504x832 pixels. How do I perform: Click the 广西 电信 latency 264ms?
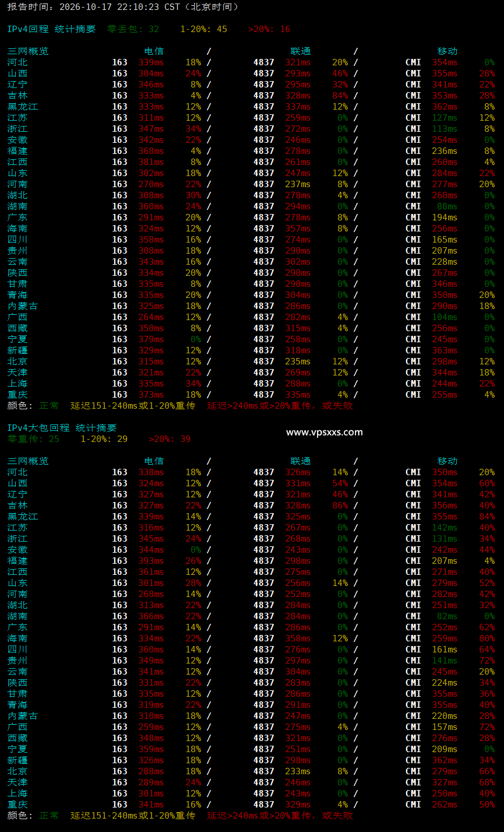tap(151, 317)
